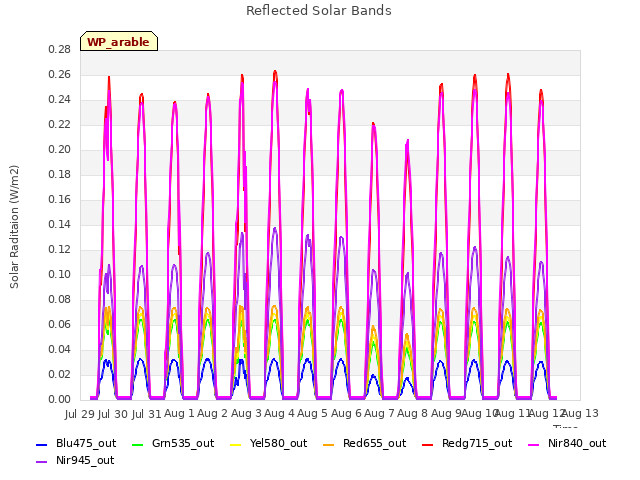Click the red Redg715_out legend swatch
Image resolution: width=640 pixels, height=480 pixels.
coord(427,444)
